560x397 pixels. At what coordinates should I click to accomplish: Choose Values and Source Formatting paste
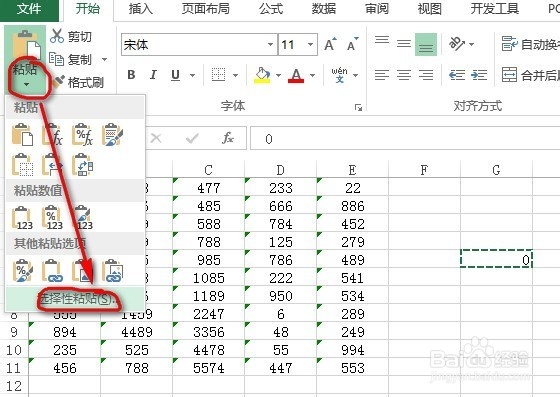82,218
